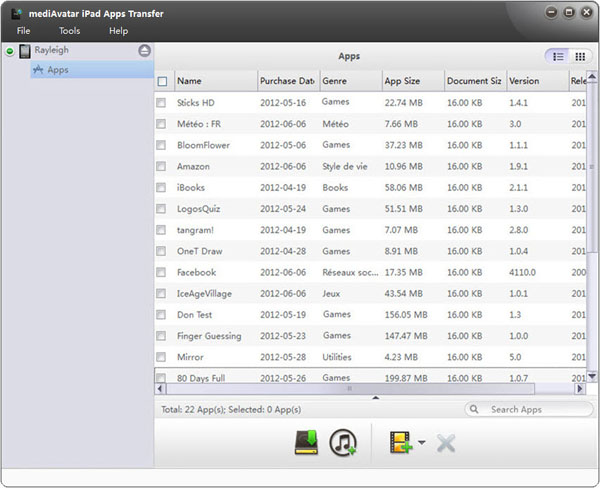
Task: Tick the Facebook app checkbox
Action: coord(161,272)
